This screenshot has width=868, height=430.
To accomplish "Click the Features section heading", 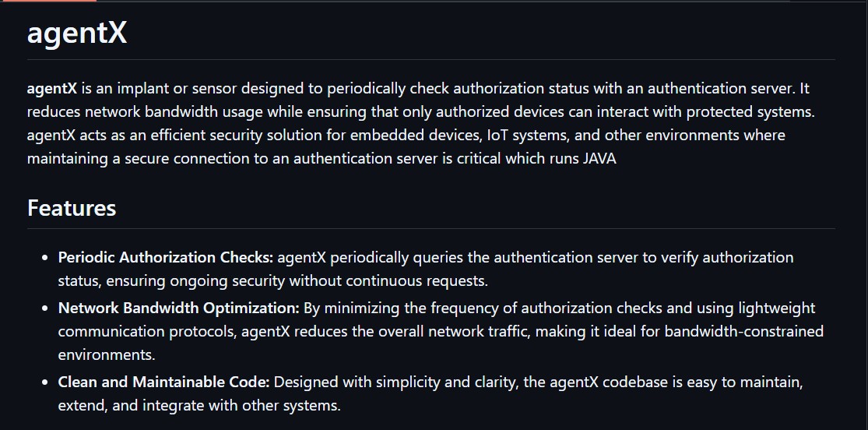I will 72,208.
